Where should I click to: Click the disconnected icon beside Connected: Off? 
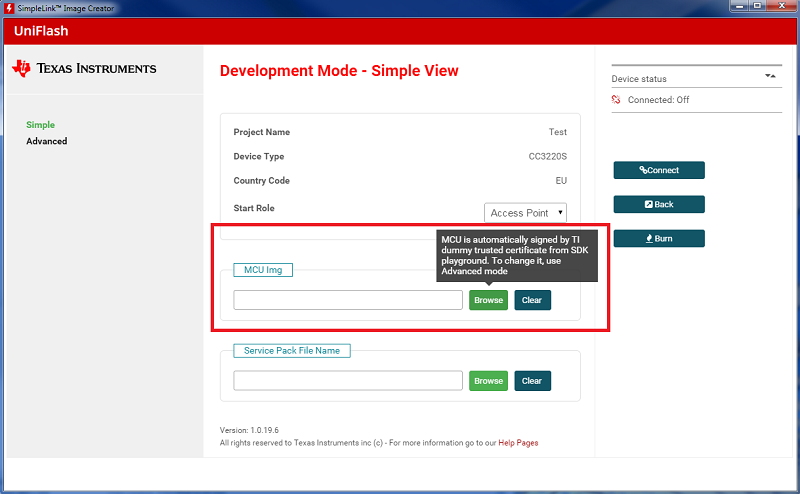coord(617,100)
